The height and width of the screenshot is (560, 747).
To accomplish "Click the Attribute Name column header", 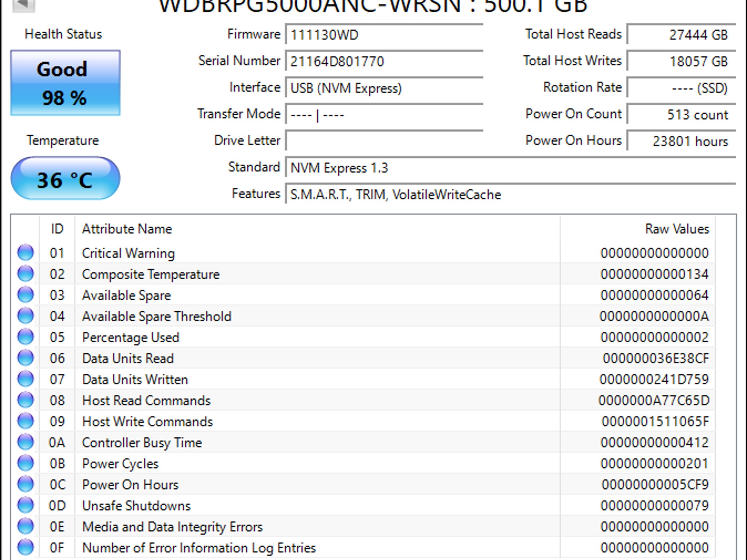I will coord(127,229).
